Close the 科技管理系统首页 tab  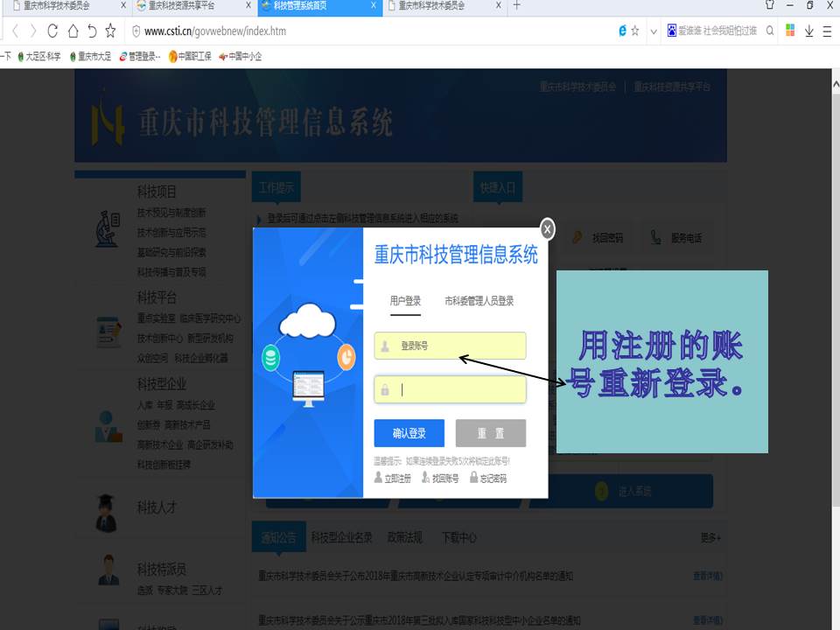click(374, 5)
